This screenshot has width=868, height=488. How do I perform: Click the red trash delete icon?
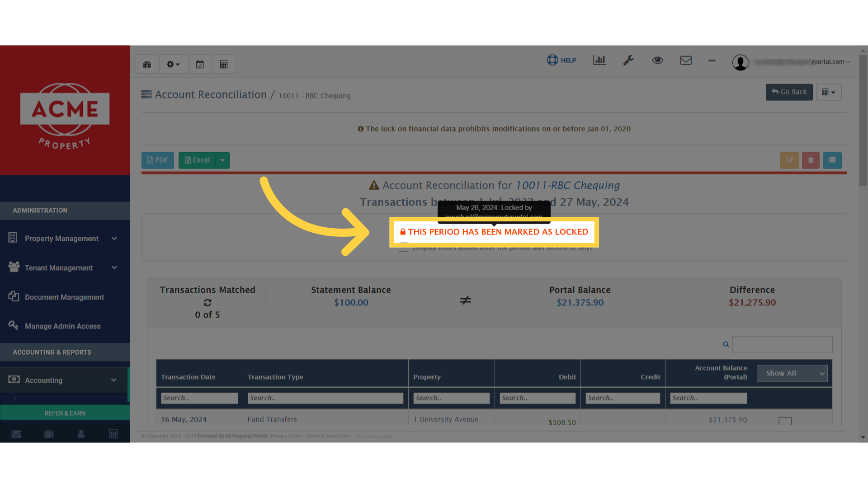pyautogui.click(x=811, y=160)
